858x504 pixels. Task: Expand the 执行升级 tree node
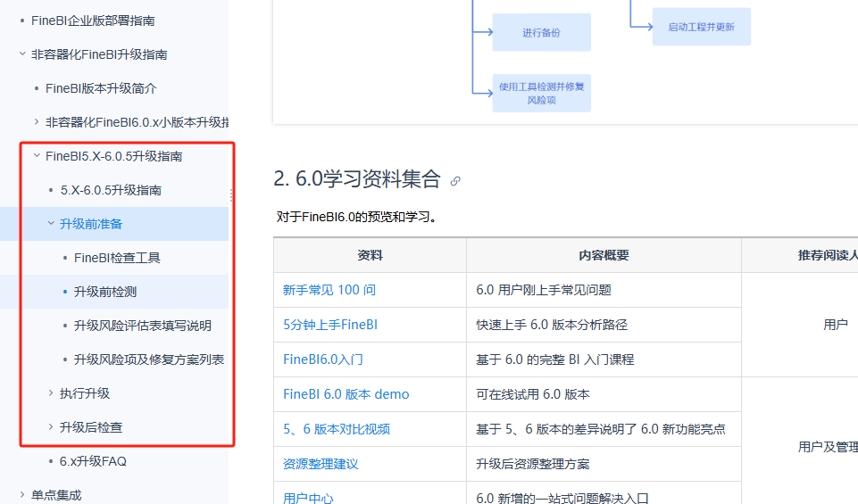click(51, 392)
